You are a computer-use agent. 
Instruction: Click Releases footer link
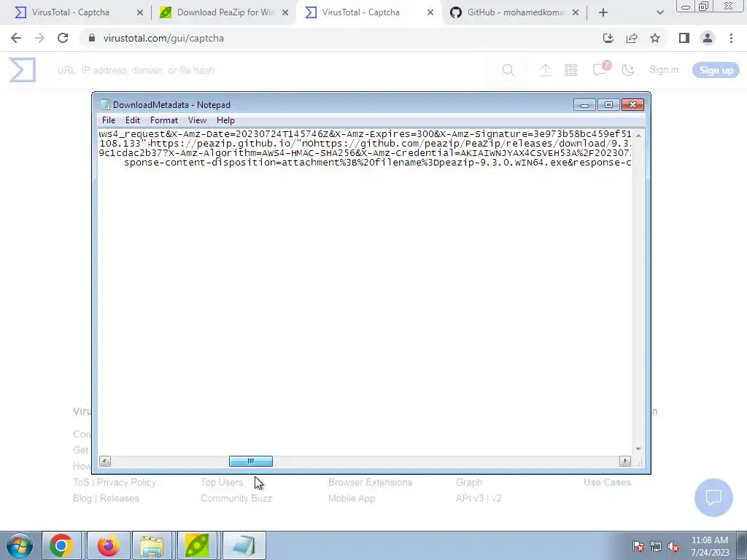pos(120,499)
